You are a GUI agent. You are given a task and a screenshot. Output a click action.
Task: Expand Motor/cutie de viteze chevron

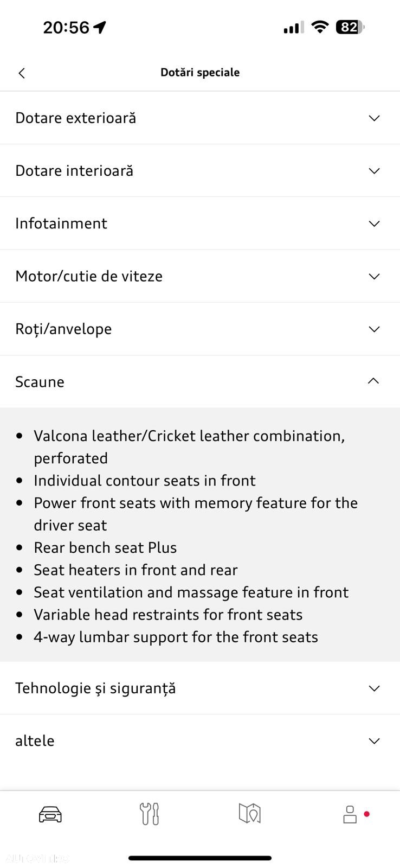tap(374, 276)
